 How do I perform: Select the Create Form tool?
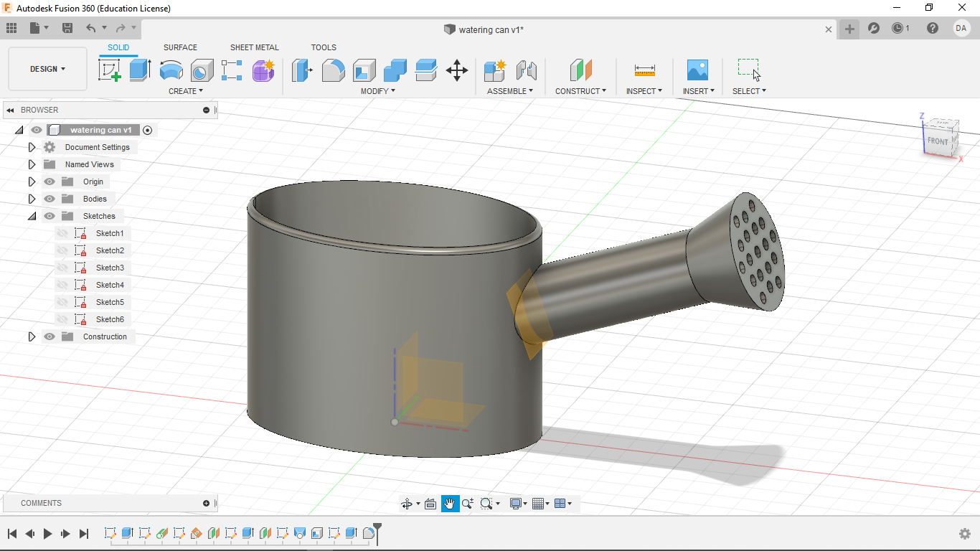coord(263,70)
